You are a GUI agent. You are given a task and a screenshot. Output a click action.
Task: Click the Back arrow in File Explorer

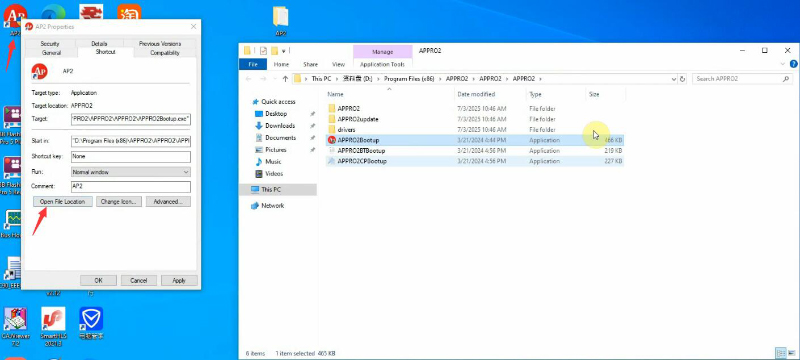(x=248, y=79)
